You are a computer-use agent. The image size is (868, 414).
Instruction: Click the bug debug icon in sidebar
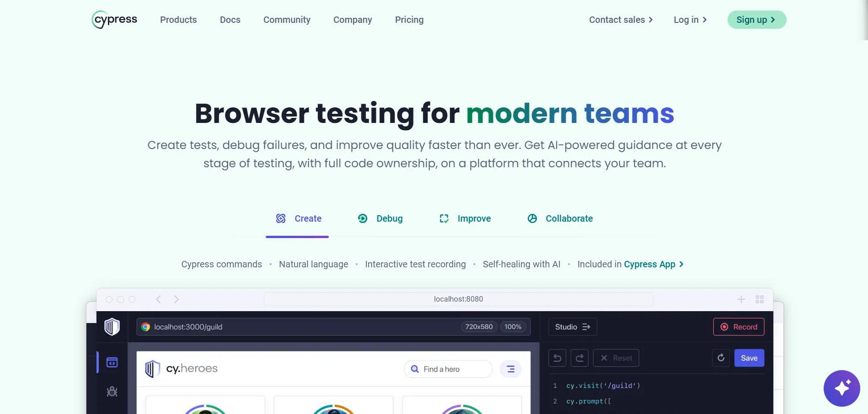coord(112,392)
